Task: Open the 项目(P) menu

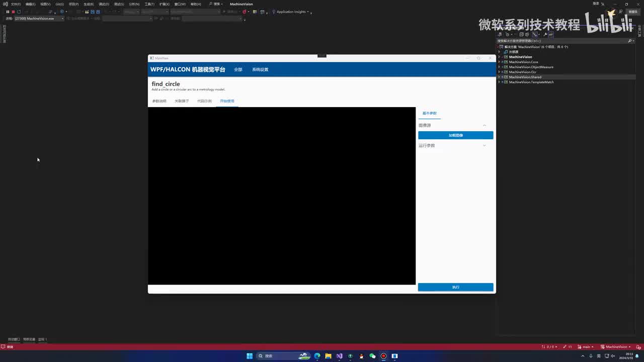Action: (73, 4)
